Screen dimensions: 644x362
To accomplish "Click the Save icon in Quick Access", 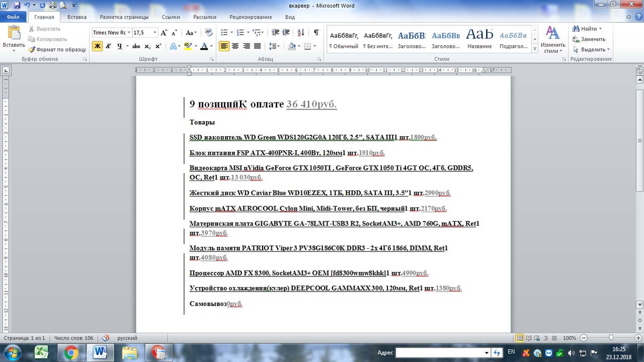I will (17, 6).
